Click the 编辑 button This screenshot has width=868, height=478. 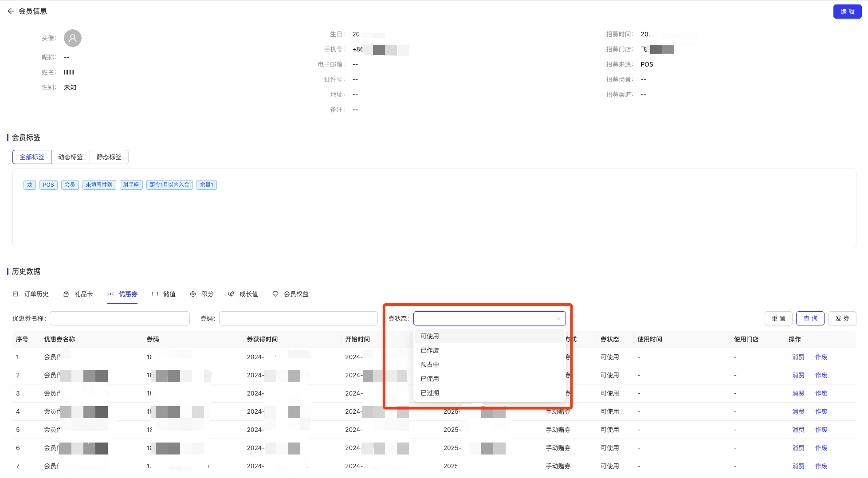(847, 12)
